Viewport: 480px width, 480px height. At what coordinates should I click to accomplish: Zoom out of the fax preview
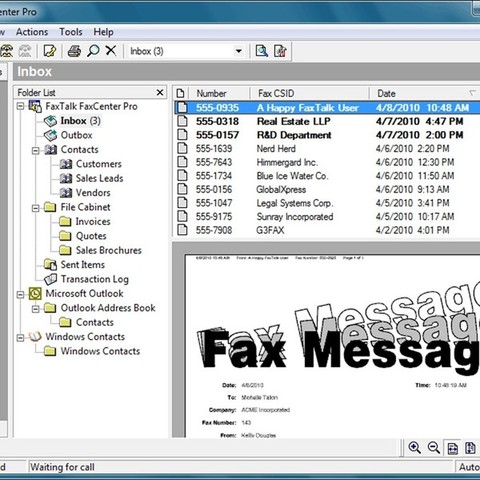click(x=434, y=448)
